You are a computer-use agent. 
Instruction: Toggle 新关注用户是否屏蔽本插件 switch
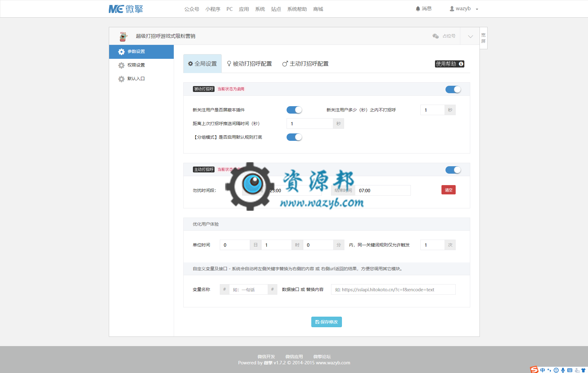point(294,110)
